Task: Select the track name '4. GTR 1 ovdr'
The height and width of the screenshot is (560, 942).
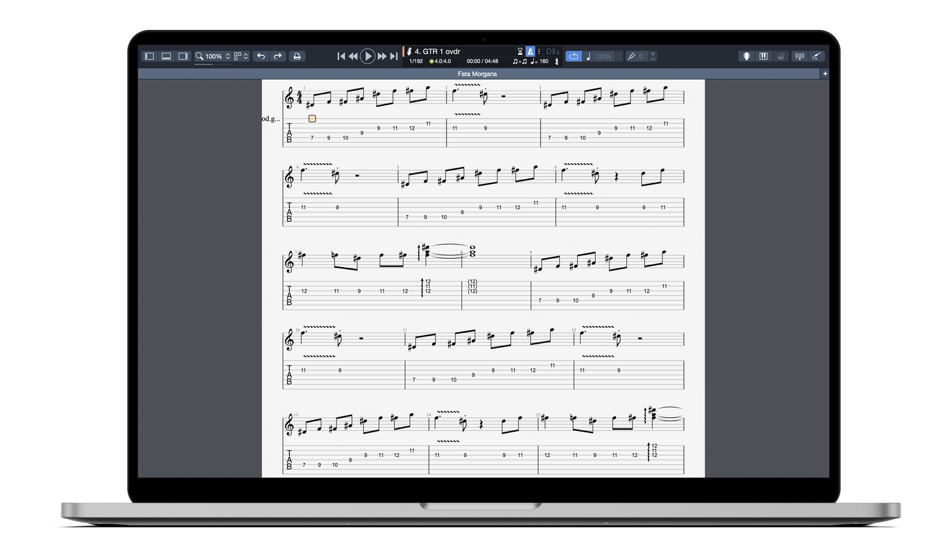Action: [437, 52]
